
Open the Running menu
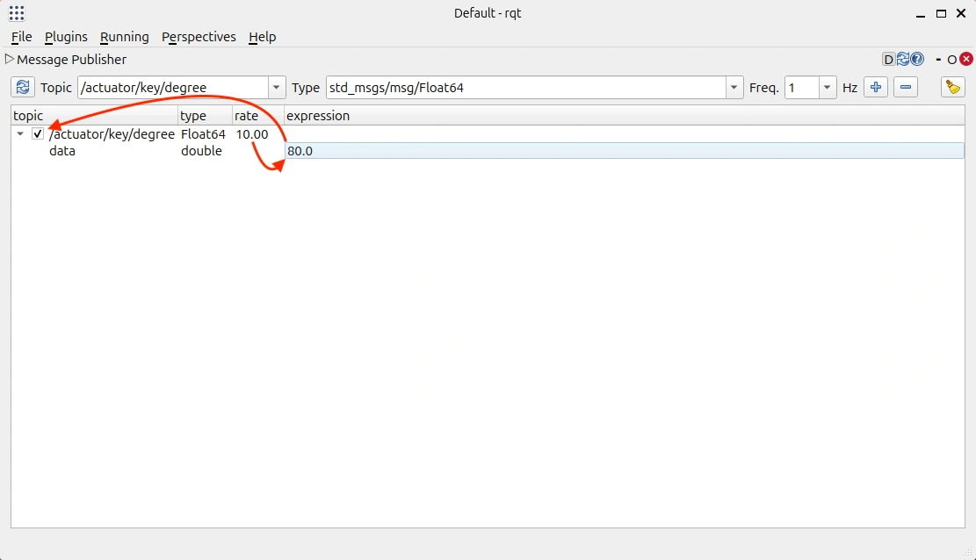pyautogui.click(x=125, y=37)
